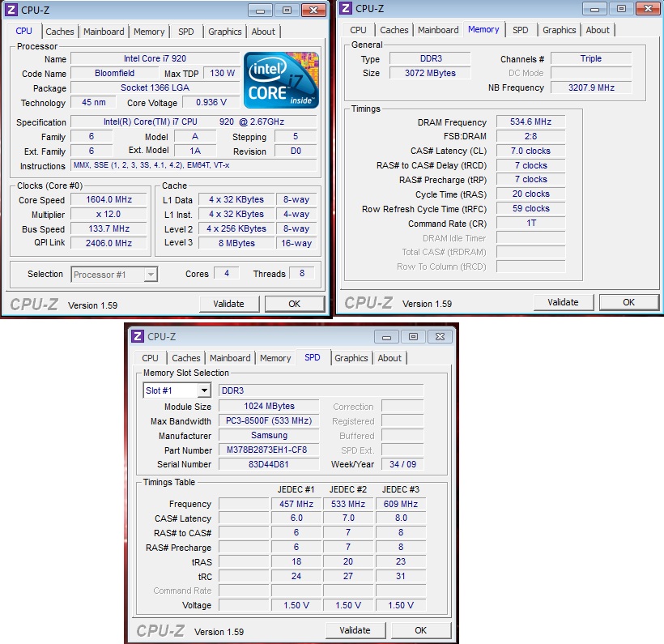Click the 'Bloomfield' code name value
The height and width of the screenshot is (644, 664).
pos(115,73)
